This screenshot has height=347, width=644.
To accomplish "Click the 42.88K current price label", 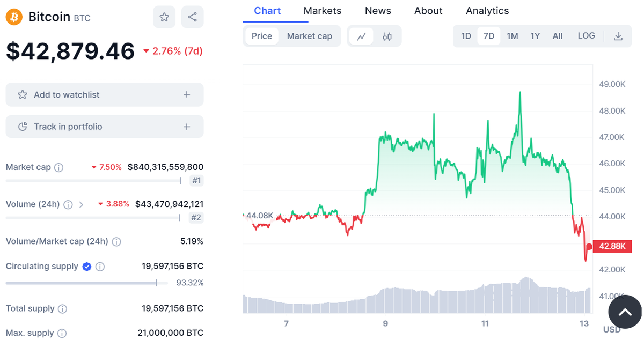I will [612, 246].
